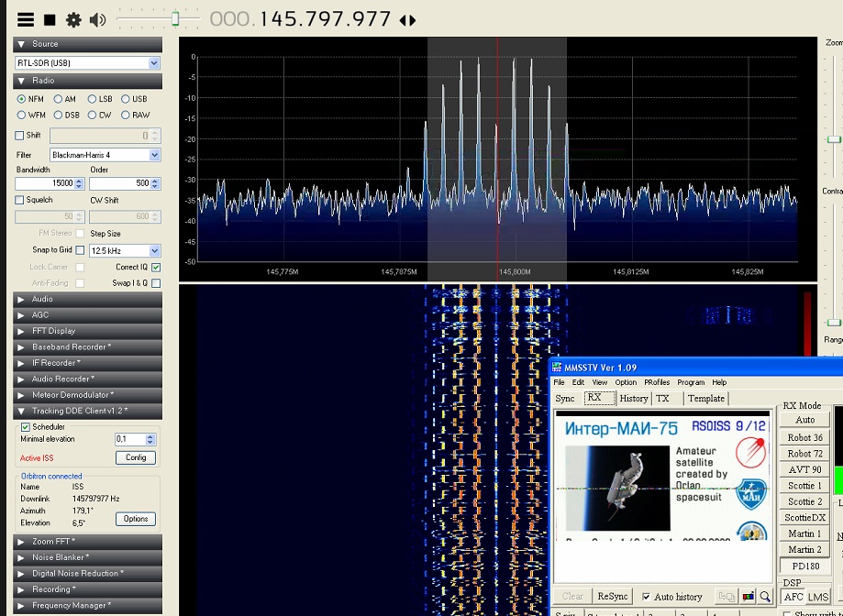This screenshot has width=843, height=616.
Task: Collapse the Tracking DDE Client v1.2 panel
Action: pyautogui.click(x=88, y=412)
